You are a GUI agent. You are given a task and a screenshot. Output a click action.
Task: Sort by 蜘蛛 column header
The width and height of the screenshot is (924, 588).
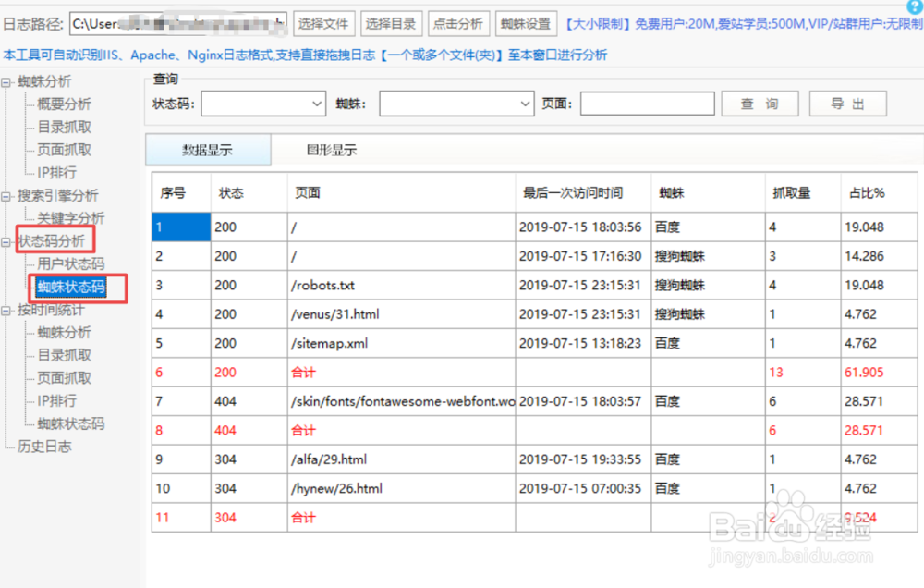point(708,193)
